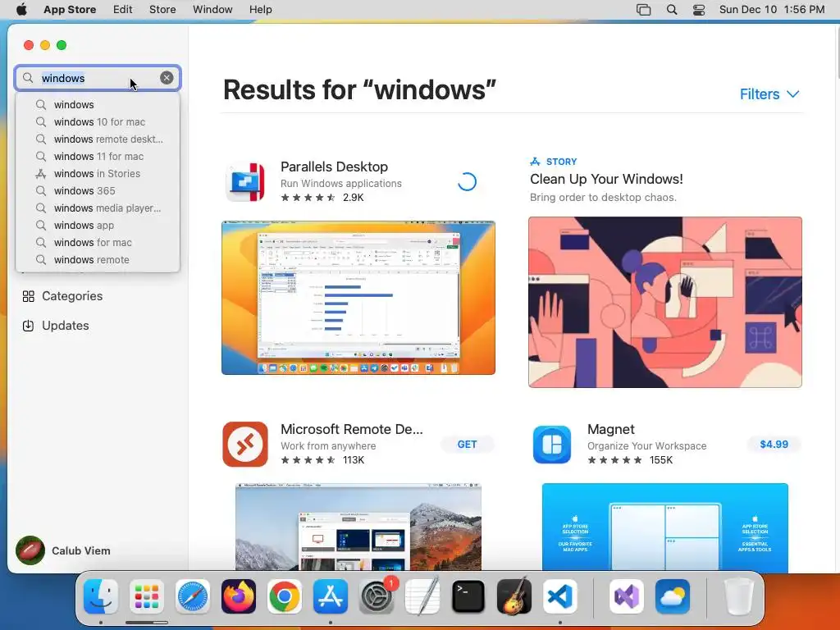
Task: Open Launchpad from the Dock
Action: [x=147, y=596]
